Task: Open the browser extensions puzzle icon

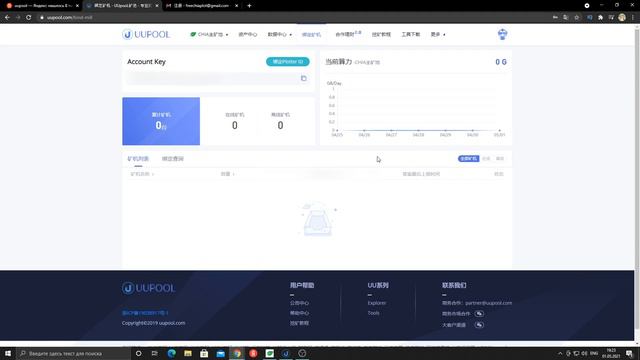Action: point(600,18)
